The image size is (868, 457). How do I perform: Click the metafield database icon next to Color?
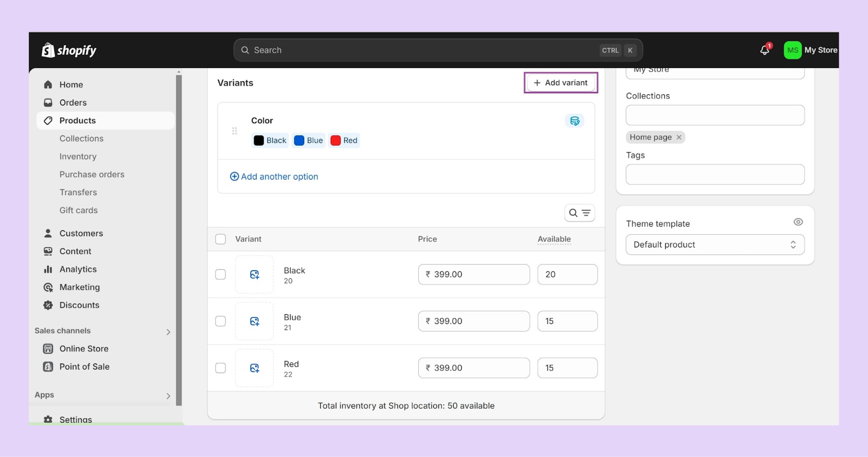coord(574,121)
